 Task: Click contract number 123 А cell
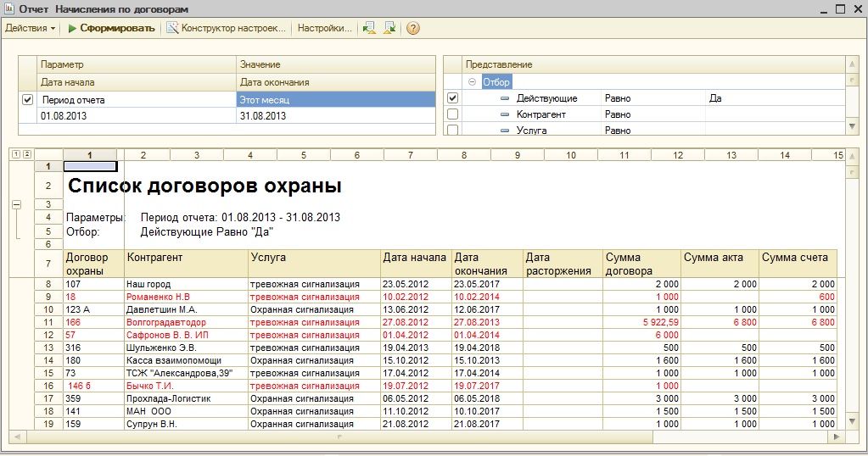[93, 309]
